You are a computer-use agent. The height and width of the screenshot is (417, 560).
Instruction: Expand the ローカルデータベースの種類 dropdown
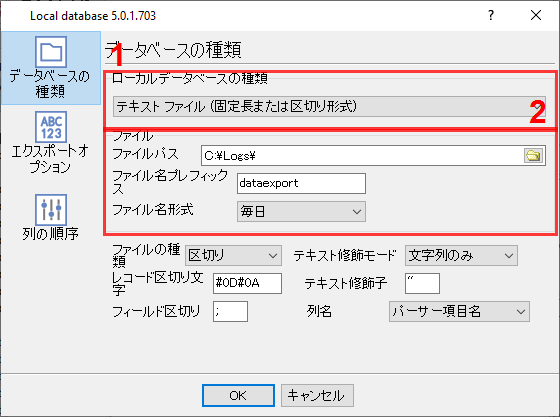(329, 106)
